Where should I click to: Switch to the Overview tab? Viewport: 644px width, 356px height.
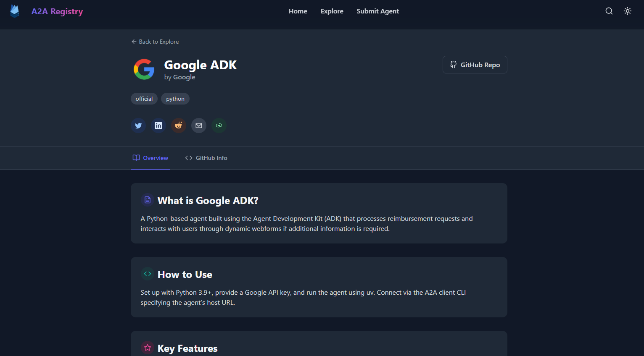click(x=150, y=158)
